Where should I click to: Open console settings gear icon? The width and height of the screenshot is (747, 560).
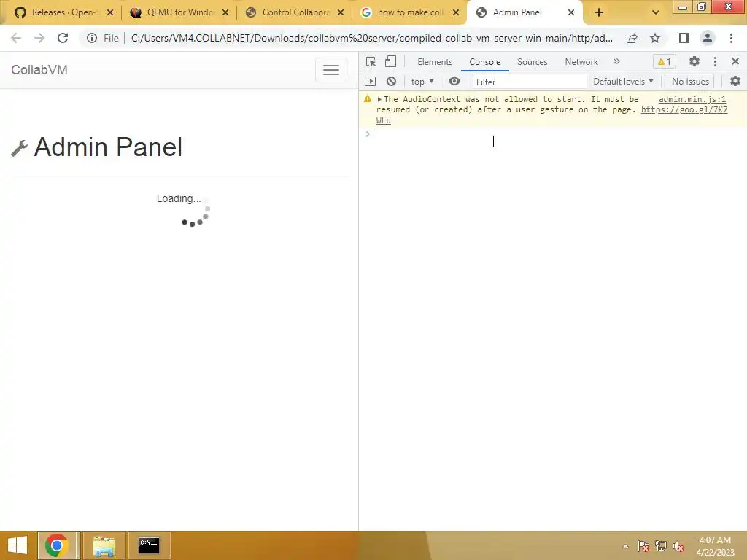(735, 82)
